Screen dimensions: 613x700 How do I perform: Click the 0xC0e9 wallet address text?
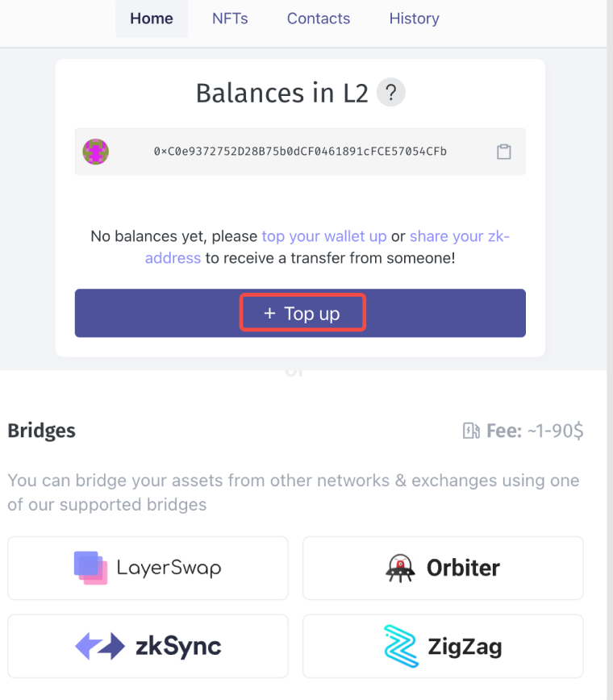(x=300, y=152)
